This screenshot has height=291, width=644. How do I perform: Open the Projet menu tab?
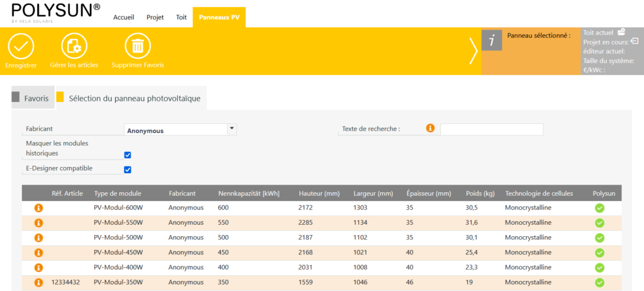coord(155,18)
